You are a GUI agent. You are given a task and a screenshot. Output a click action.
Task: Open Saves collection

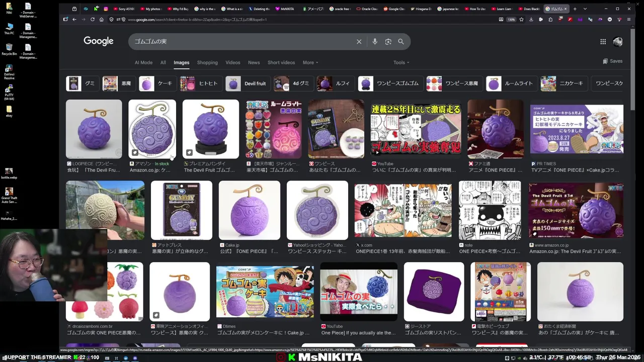point(612,61)
